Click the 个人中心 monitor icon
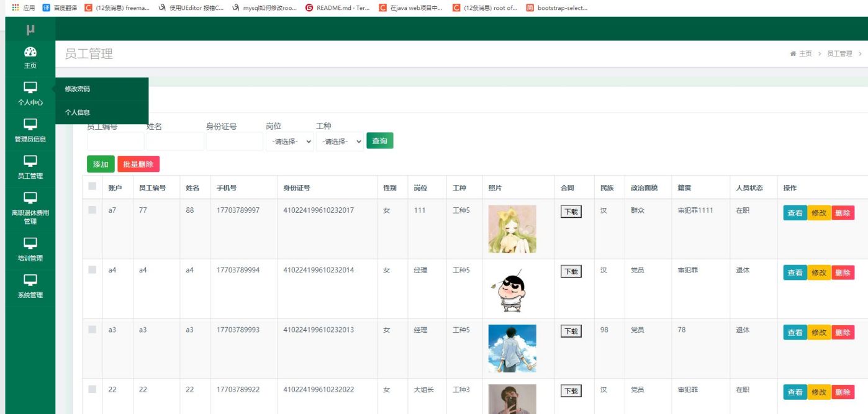Image resolution: width=868 pixels, height=414 pixels. (30, 88)
